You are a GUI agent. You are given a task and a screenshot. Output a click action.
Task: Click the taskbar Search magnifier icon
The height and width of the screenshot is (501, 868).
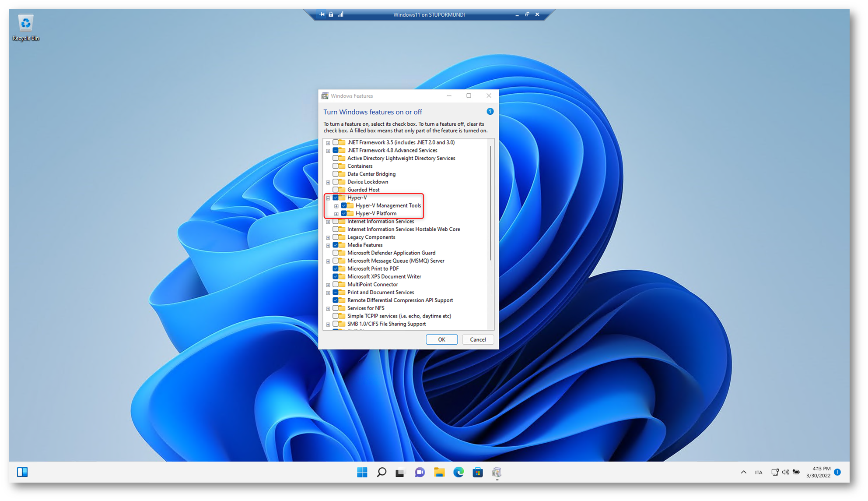381,472
